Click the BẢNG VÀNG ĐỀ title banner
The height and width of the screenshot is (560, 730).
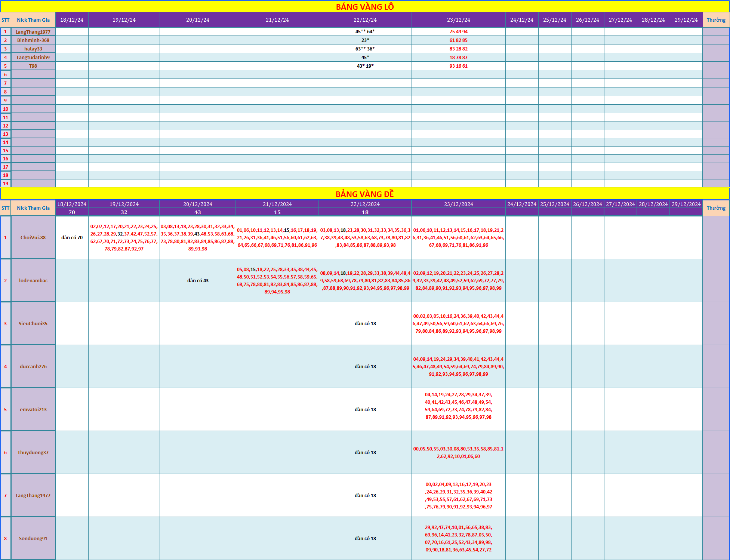[x=365, y=194]
